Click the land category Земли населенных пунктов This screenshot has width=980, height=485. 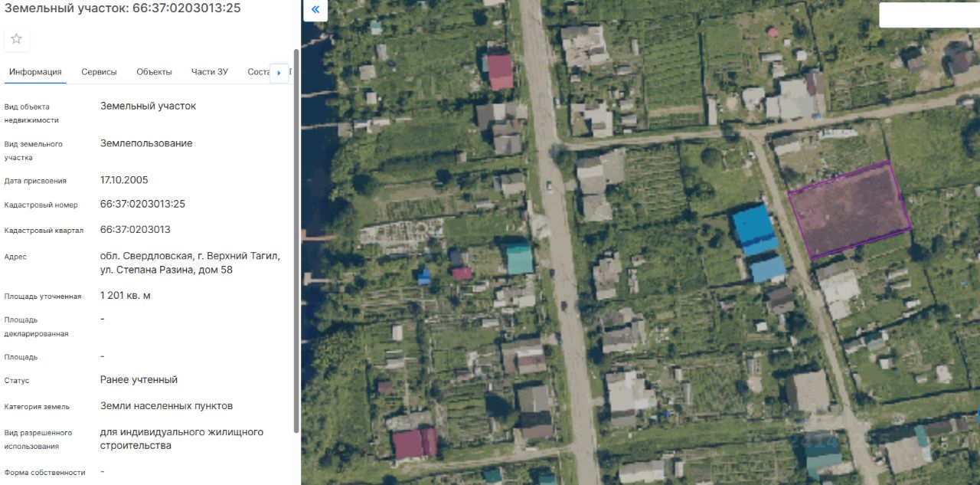click(166, 405)
